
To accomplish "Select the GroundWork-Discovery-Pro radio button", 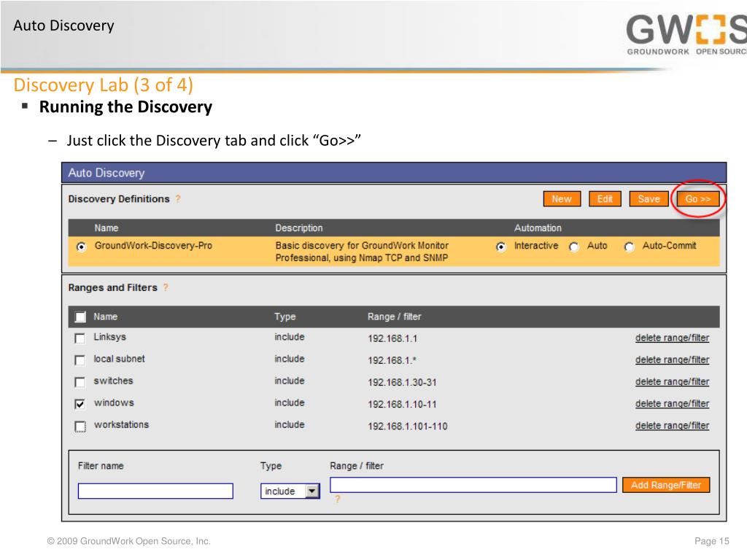I will coord(81,246).
